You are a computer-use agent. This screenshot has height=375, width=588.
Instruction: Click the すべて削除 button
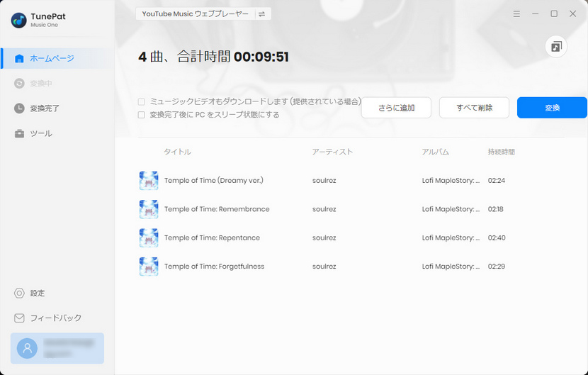pos(474,108)
